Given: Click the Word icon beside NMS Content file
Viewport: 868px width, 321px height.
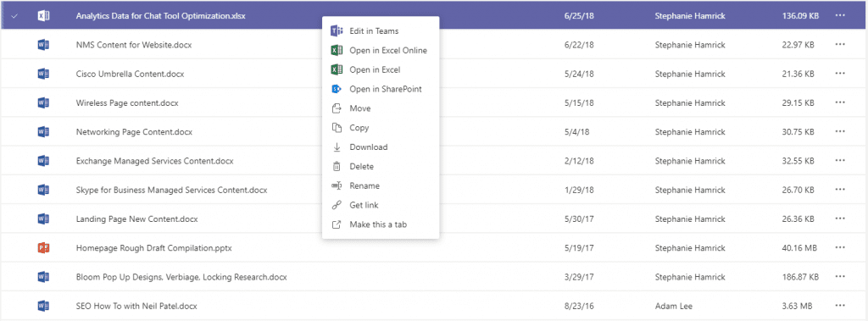Looking at the screenshot, I should (x=43, y=45).
